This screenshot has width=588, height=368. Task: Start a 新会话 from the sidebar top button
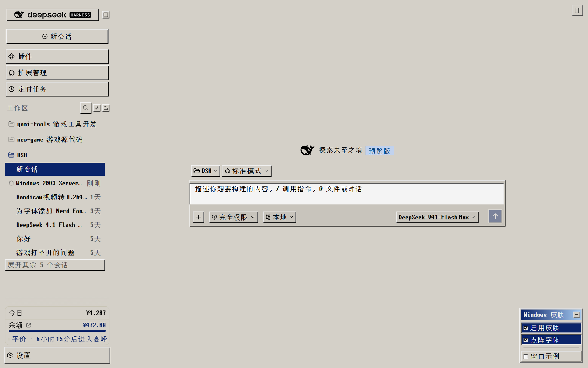(57, 37)
